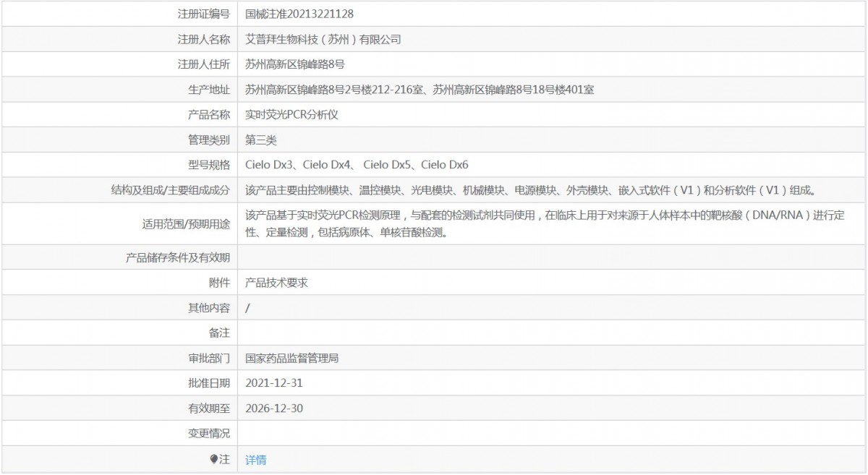868x475 pixels.
Task: Click the 注册人住所 label
Action: tap(204, 64)
